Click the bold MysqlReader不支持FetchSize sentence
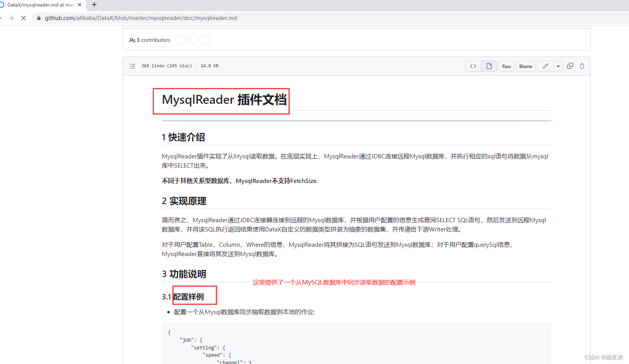The height and width of the screenshot is (364, 629). tap(240, 181)
